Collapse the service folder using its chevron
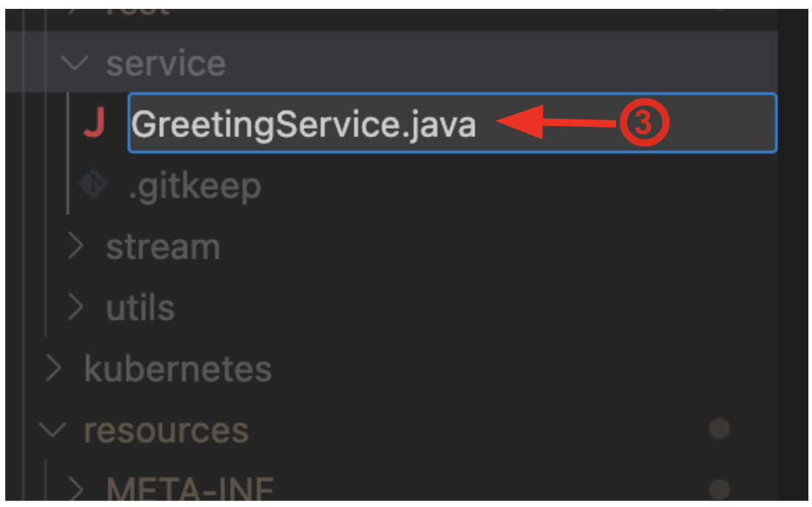 [x=75, y=63]
